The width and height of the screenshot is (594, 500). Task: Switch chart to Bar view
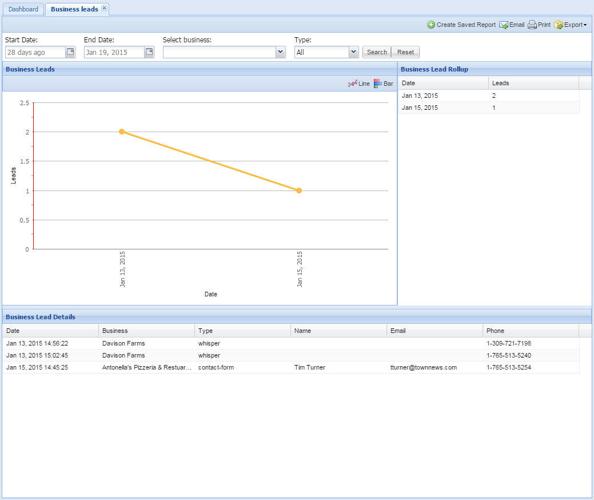(383, 84)
